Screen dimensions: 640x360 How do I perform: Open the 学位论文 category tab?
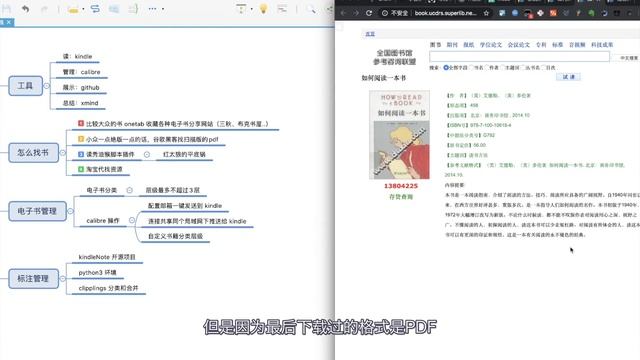tap(491, 45)
